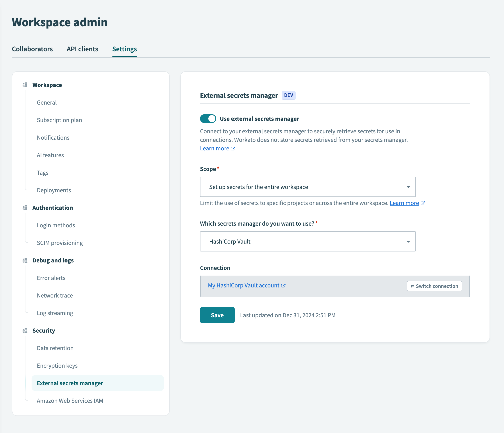The image size is (504, 433).
Task: Click external-link icon beside My HashiCorp Vault account
Action: point(283,285)
